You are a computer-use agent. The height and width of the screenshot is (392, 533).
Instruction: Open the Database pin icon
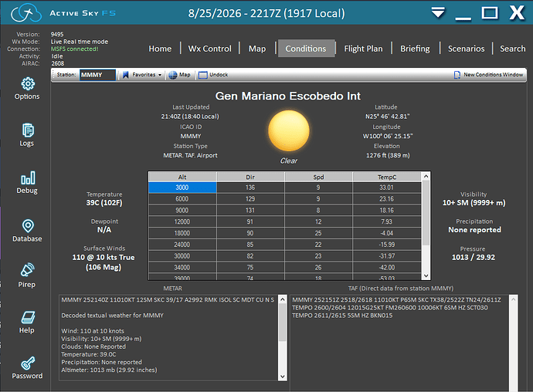tap(28, 226)
